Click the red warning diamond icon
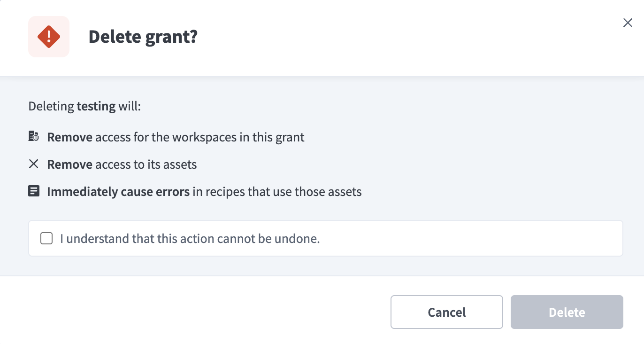The image size is (644, 344). (49, 37)
